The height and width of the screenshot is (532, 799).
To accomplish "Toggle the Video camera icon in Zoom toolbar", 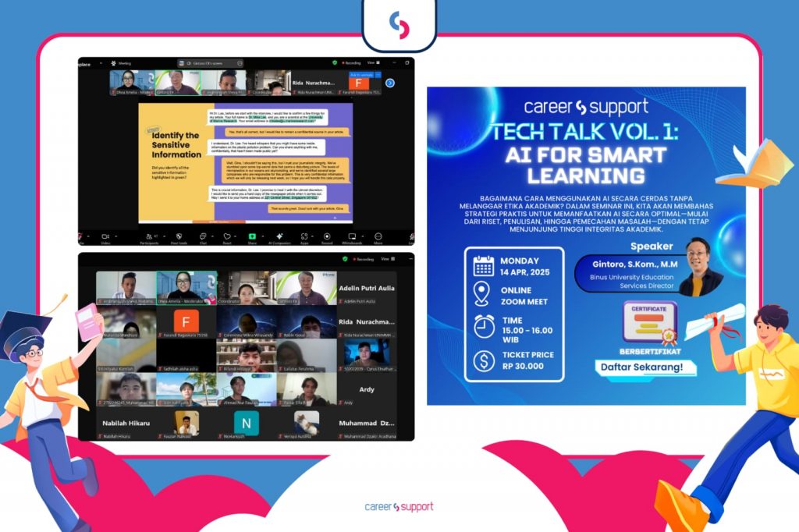I will [x=105, y=236].
